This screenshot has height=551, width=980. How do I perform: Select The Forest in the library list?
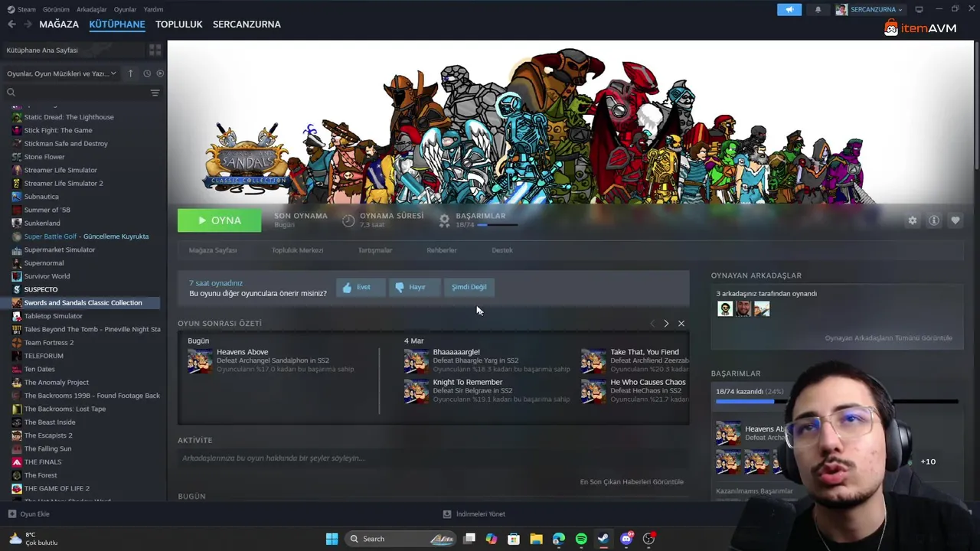pyautogui.click(x=41, y=475)
